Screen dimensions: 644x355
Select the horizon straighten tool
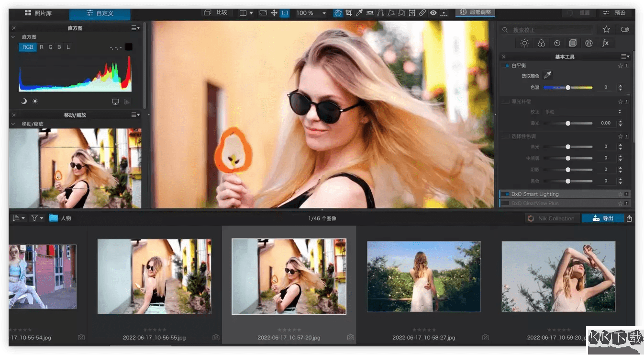tap(369, 13)
